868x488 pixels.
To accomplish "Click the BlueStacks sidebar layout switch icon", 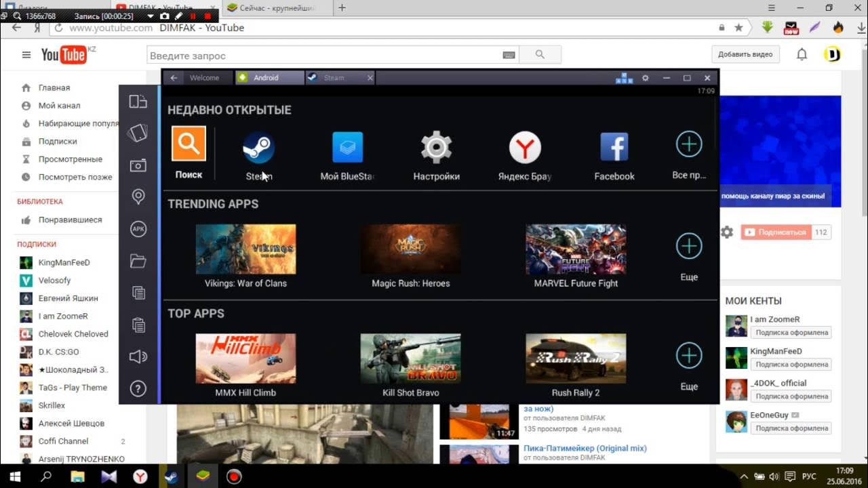I will (x=138, y=102).
